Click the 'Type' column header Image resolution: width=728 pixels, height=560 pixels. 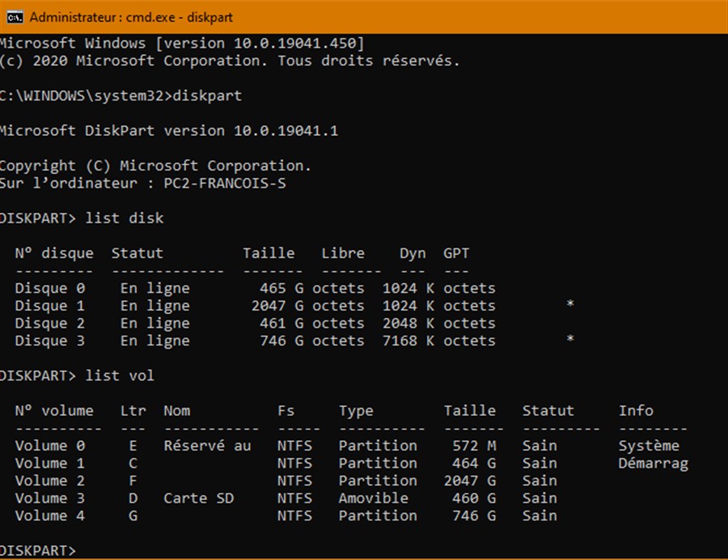pos(356,411)
